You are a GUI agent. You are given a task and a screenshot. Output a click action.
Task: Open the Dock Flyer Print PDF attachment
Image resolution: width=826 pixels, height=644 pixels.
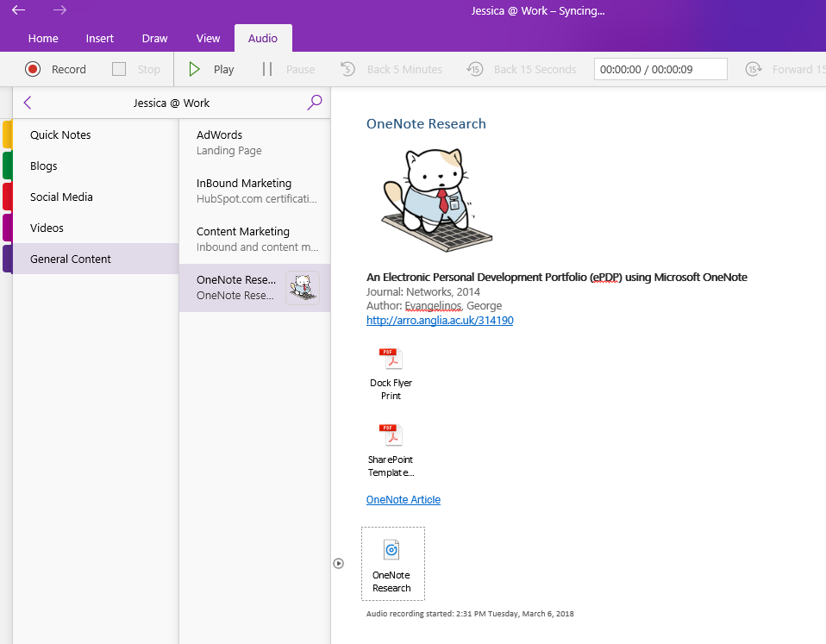[391, 358]
